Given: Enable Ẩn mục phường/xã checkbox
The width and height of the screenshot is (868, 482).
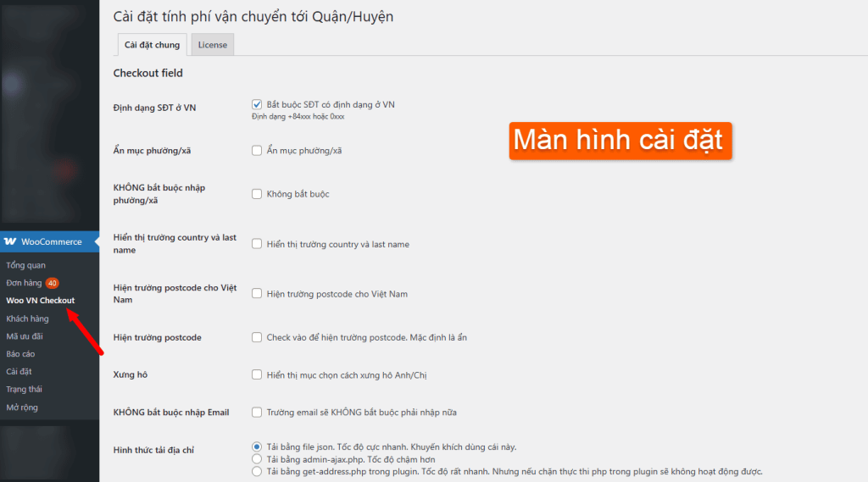Looking at the screenshot, I should pos(257,151).
